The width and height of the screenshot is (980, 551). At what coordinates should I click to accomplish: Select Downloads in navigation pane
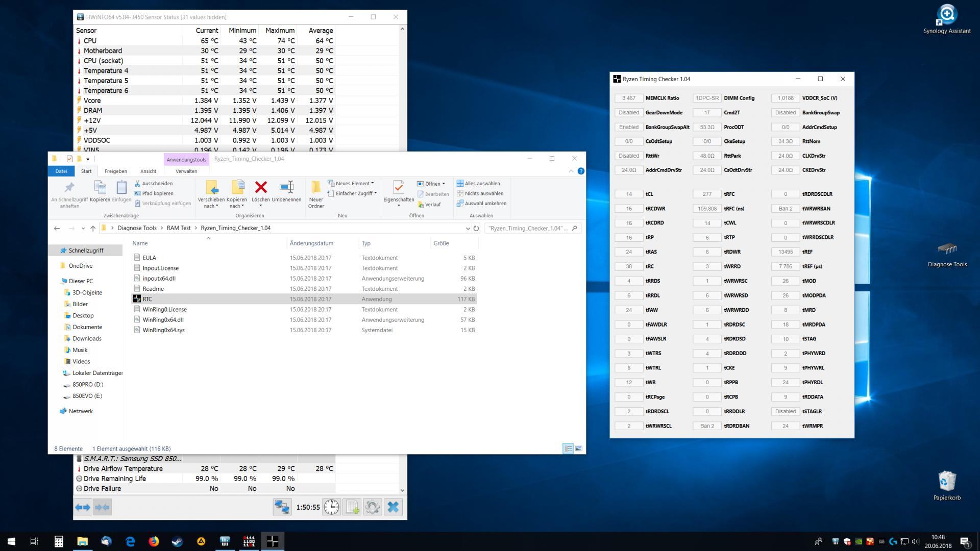click(87, 339)
